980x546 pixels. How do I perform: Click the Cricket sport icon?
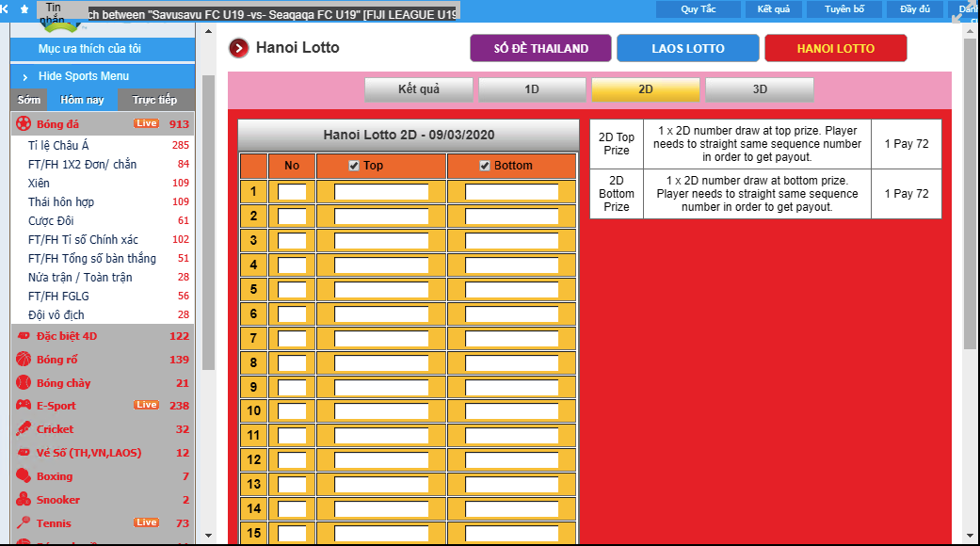point(24,429)
